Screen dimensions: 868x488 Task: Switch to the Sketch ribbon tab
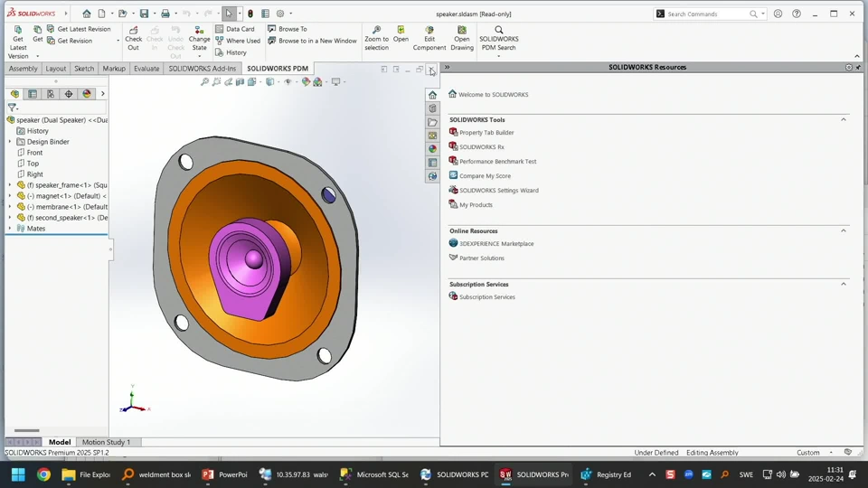(x=84, y=69)
